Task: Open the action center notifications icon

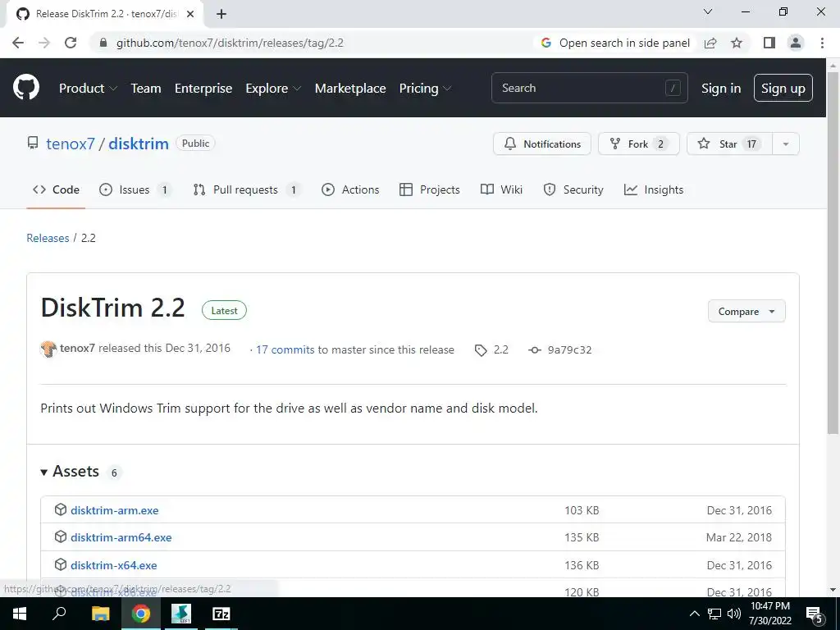Action: click(815, 614)
